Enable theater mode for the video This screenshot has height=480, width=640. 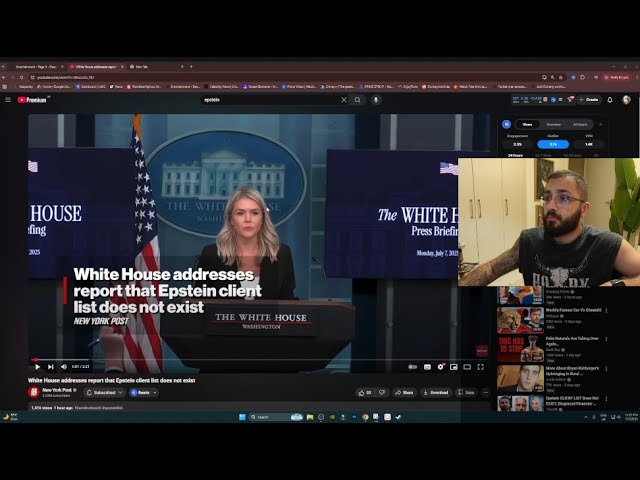pos(467,367)
